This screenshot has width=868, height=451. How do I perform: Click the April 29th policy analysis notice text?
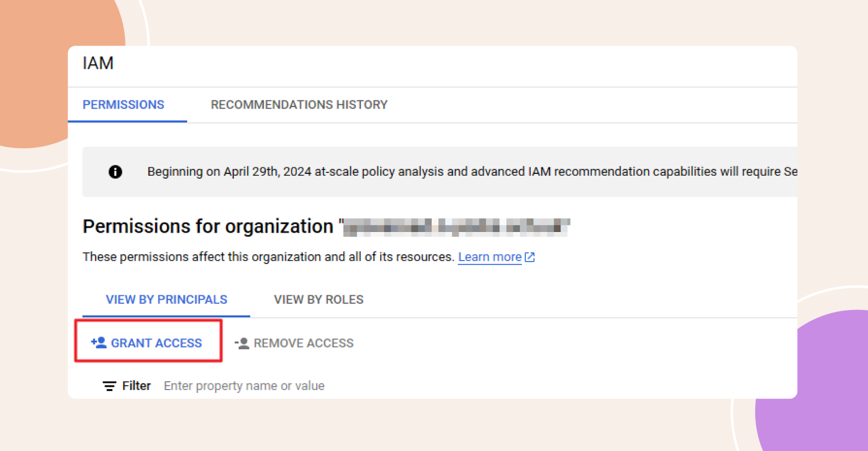point(472,171)
